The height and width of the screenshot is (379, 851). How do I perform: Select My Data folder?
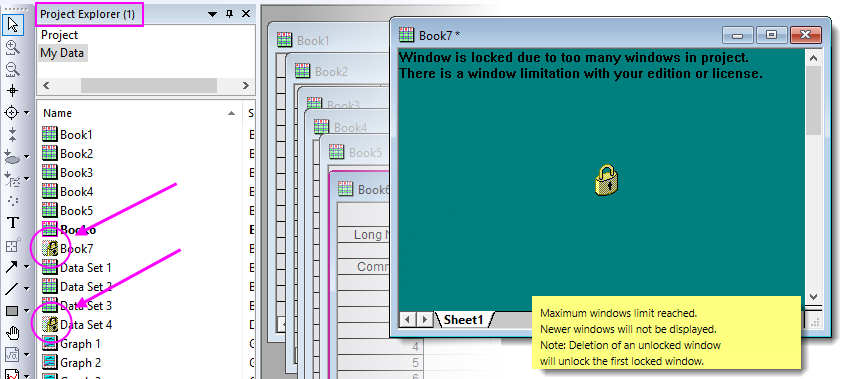tap(62, 53)
